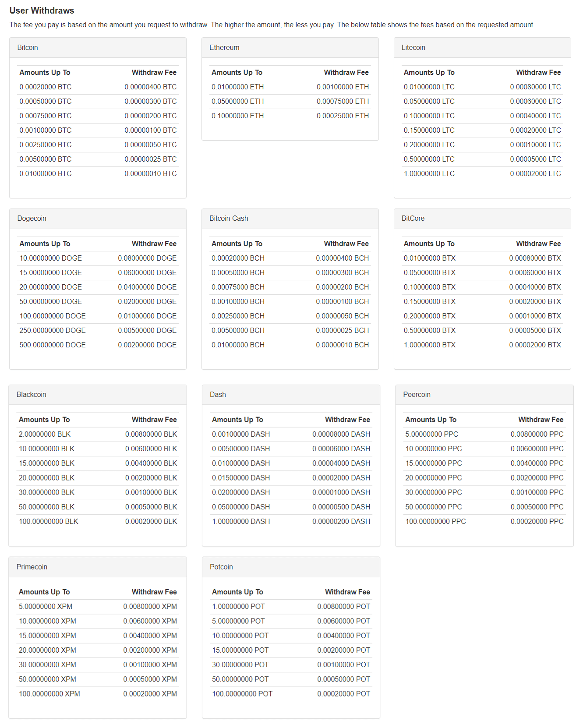Click the 0.01500000 DASH amount cell

[241, 478]
